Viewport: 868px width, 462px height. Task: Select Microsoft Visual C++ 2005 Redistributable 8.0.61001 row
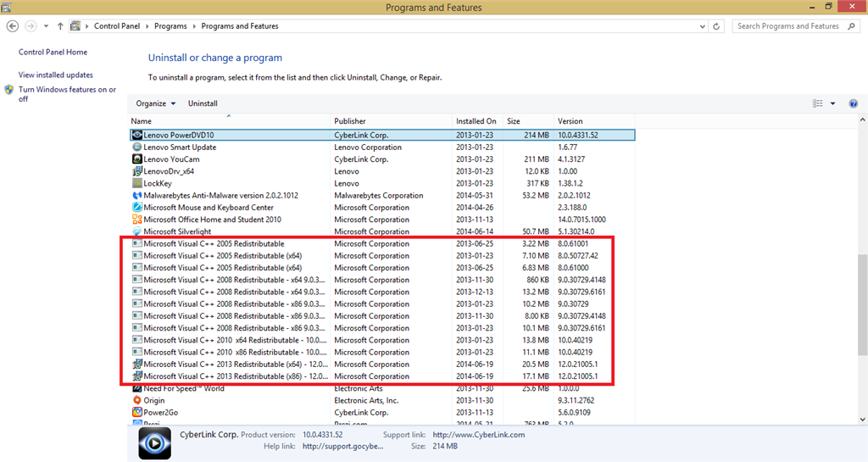(x=382, y=243)
